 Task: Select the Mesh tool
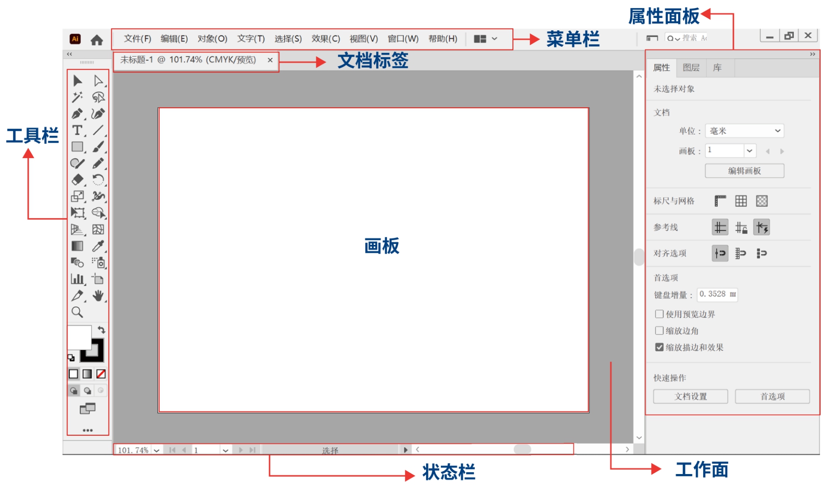coord(98,229)
